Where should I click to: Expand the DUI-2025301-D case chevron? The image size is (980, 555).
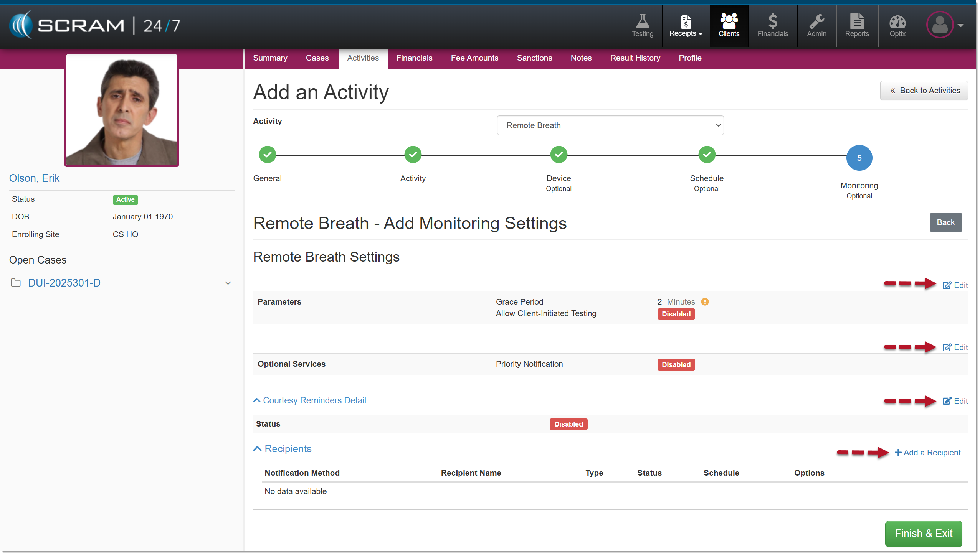tap(228, 283)
